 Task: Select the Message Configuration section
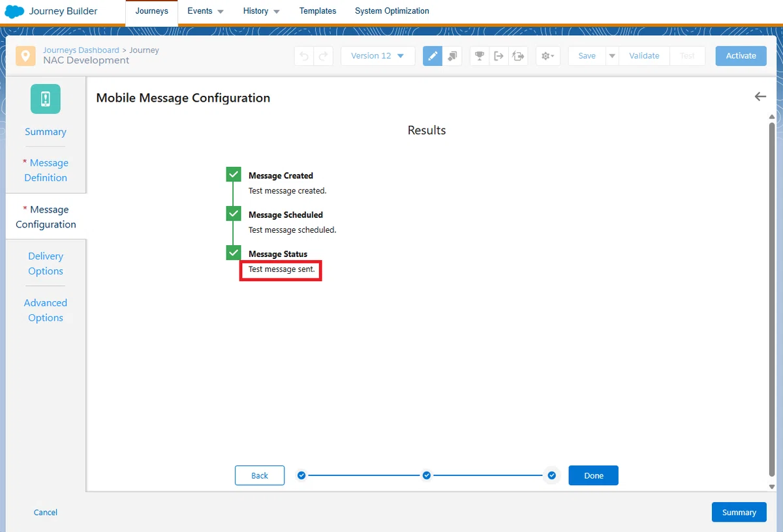point(46,216)
